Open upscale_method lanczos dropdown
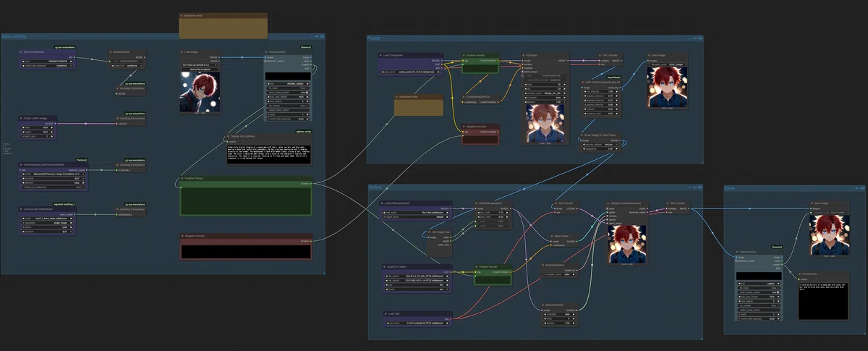The image size is (868, 351). point(600,145)
